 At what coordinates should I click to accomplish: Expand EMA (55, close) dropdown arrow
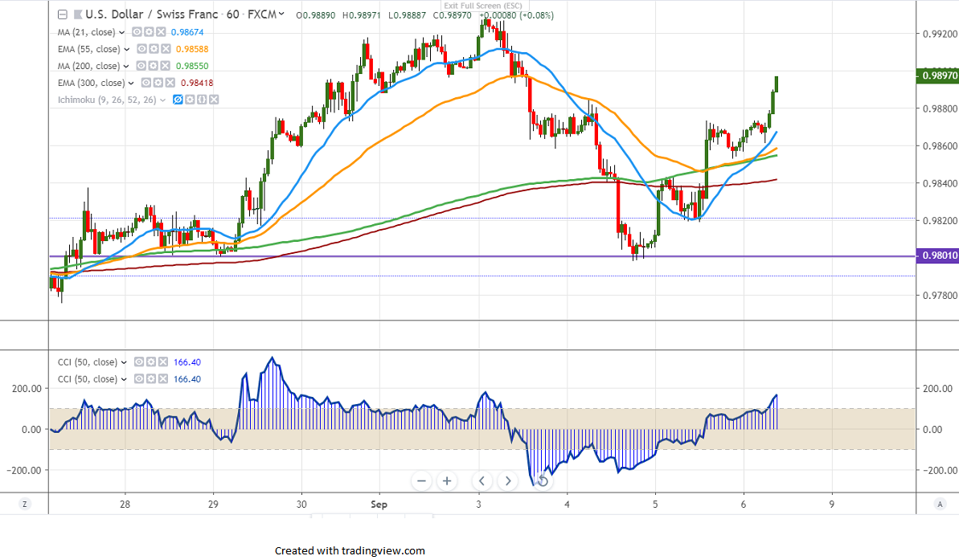click(126, 50)
